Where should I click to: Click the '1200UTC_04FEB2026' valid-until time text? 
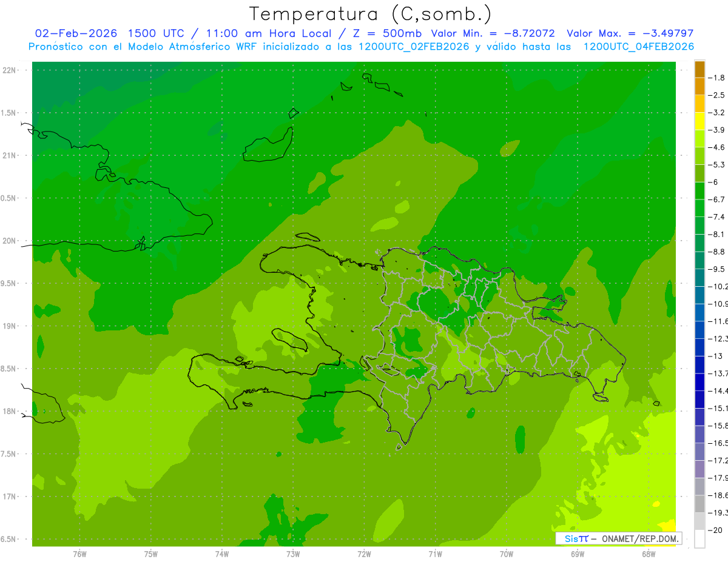pyautogui.click(x=638, y=47)
